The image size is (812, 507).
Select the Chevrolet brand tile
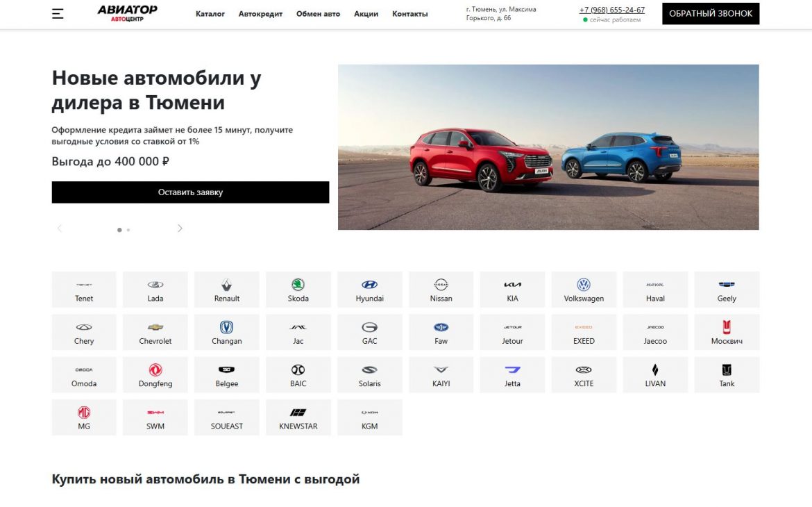point(155,332)
